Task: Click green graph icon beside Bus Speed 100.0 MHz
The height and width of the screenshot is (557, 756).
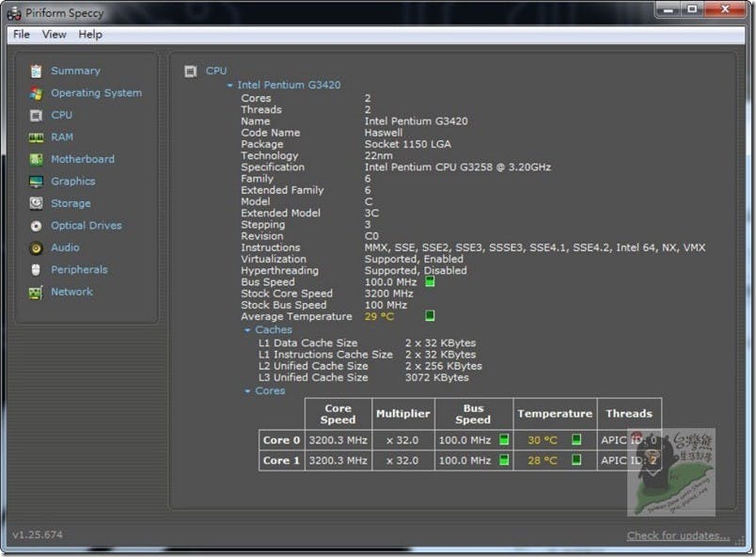Action: pyautogui.click(x=430, y=281)
